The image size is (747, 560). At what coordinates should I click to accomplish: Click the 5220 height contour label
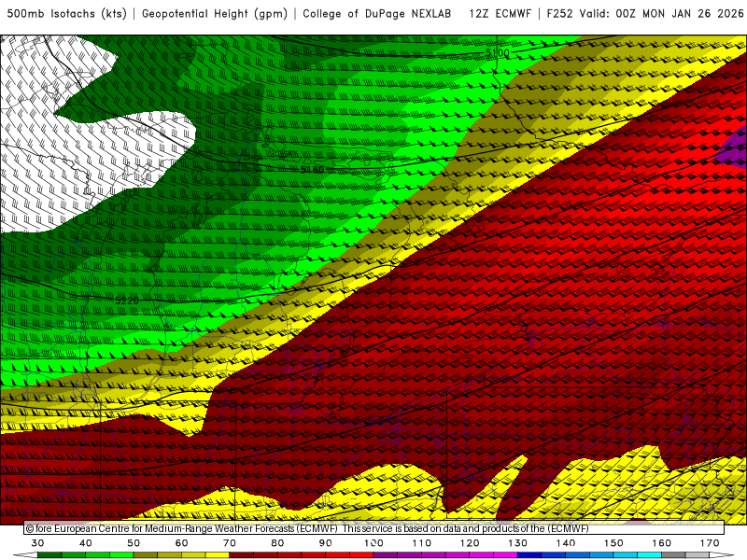click(x=127, y=301)
